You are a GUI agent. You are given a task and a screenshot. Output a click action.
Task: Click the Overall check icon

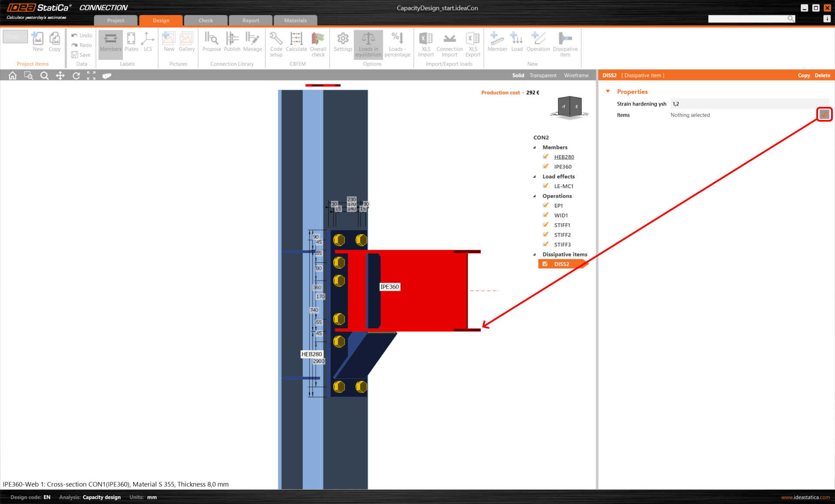(318, 43)
